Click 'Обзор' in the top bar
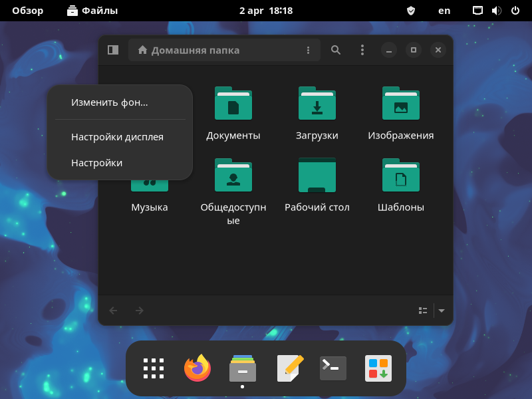Viewport: 532px width, 399px height. 27,11
